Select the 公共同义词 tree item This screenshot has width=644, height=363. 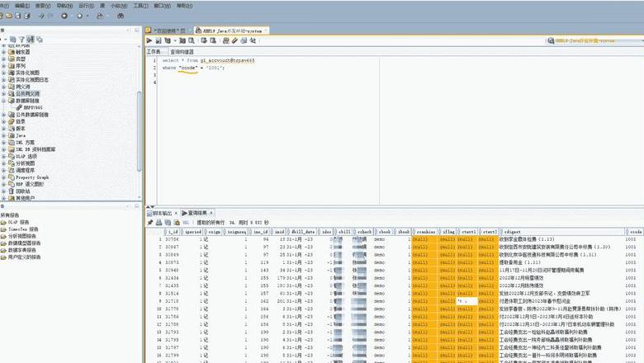(27, 93)
